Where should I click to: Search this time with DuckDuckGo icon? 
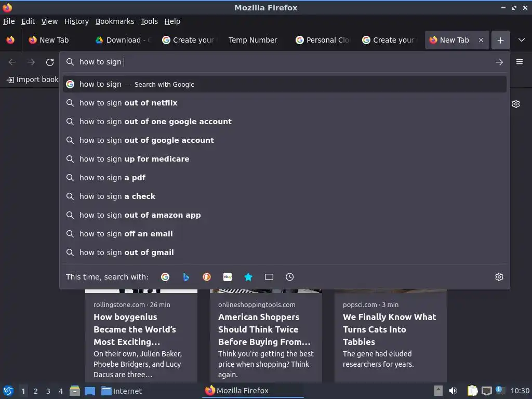(207, 277)
